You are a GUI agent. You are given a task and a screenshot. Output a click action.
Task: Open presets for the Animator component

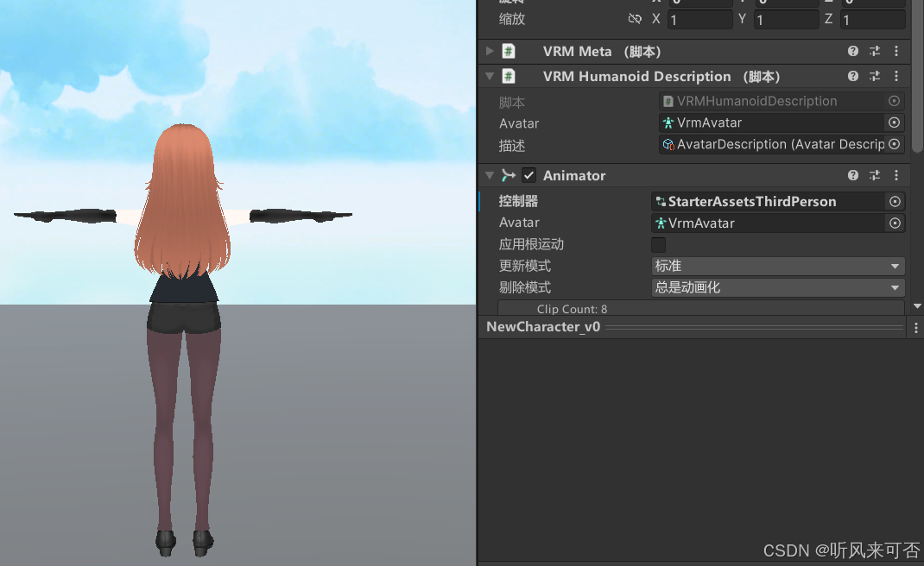click(x=874, y=175)
